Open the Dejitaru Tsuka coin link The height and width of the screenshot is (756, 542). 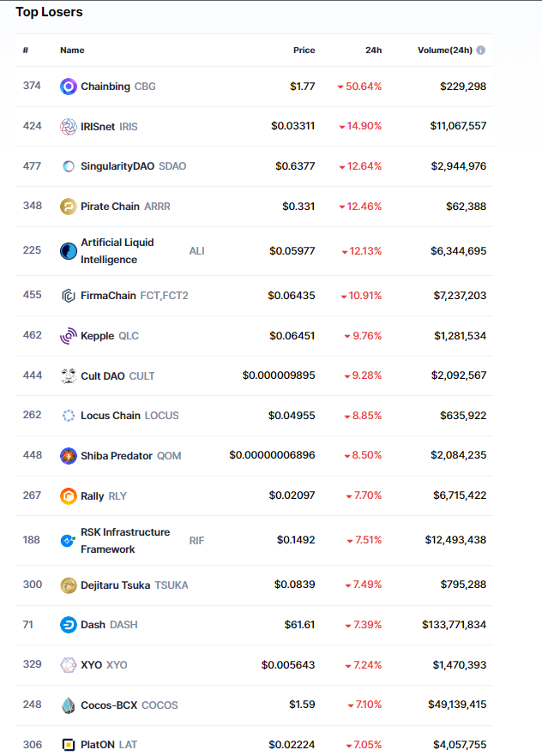click(x=116, y=585)
